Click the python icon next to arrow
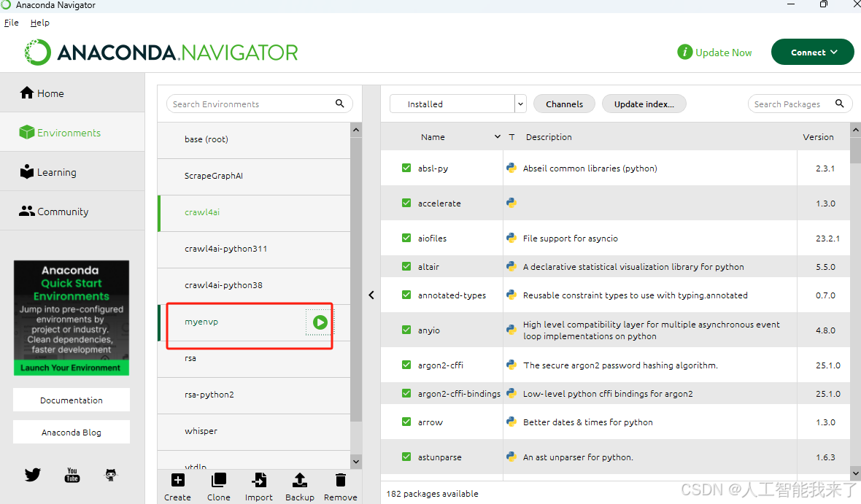861x504 pixels. click(x=511, y=422)
